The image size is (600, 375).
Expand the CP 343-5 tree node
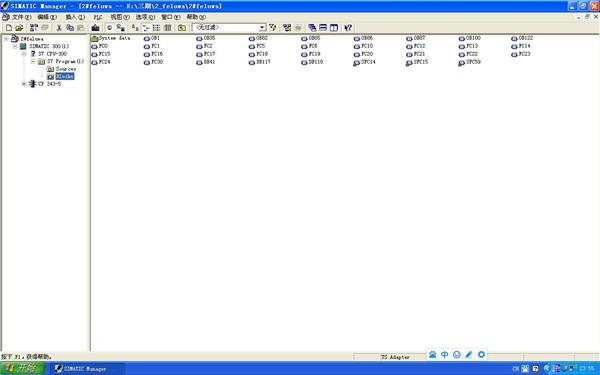tap(24, 84)
